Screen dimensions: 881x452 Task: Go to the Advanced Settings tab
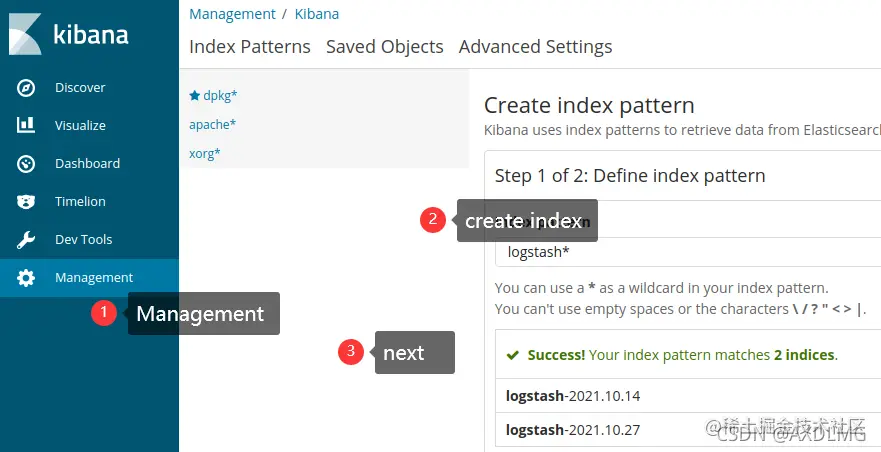pos(535,47)
